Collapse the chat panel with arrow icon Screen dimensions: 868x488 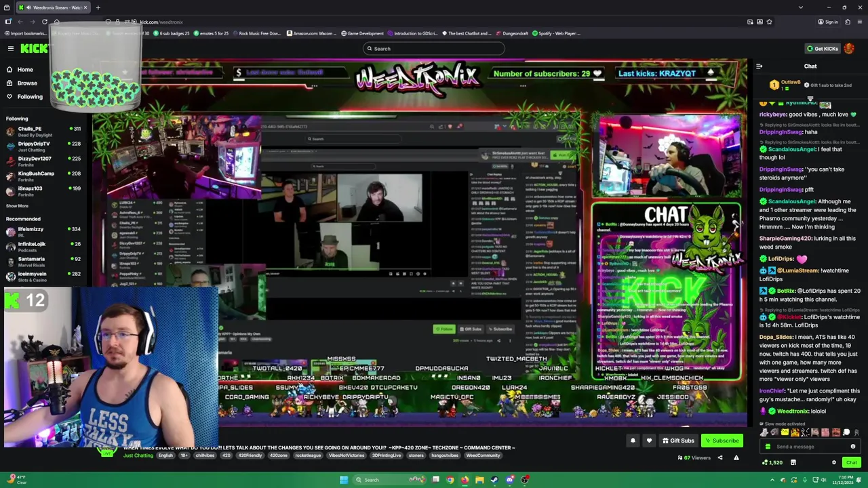coord(759,66)
